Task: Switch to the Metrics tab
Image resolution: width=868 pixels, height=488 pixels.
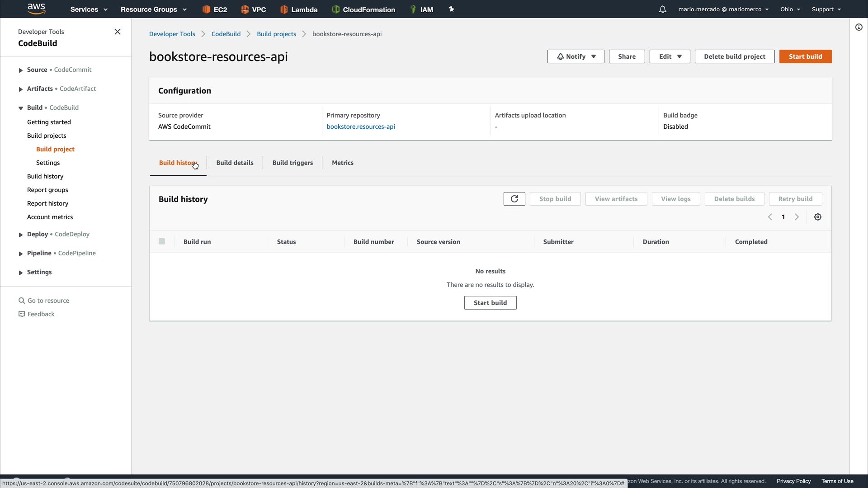Action: tap(342, 163)
